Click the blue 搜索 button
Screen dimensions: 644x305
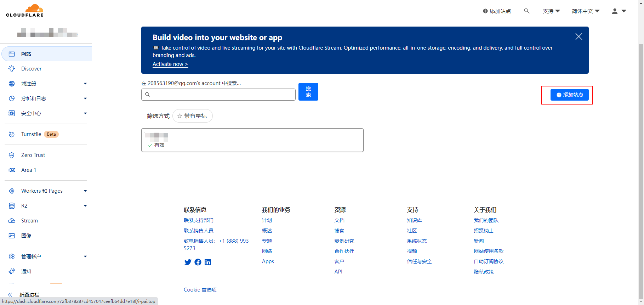(308, 92)
